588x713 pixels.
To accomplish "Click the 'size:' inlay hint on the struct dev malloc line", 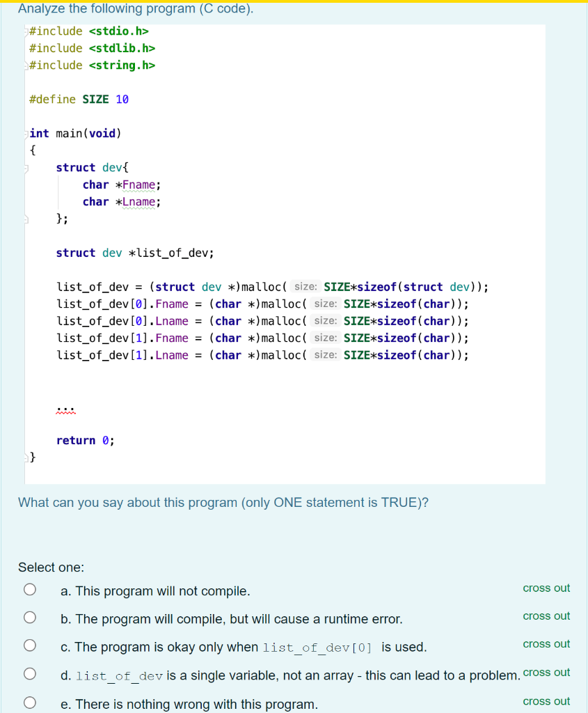I will click(305, 287).
